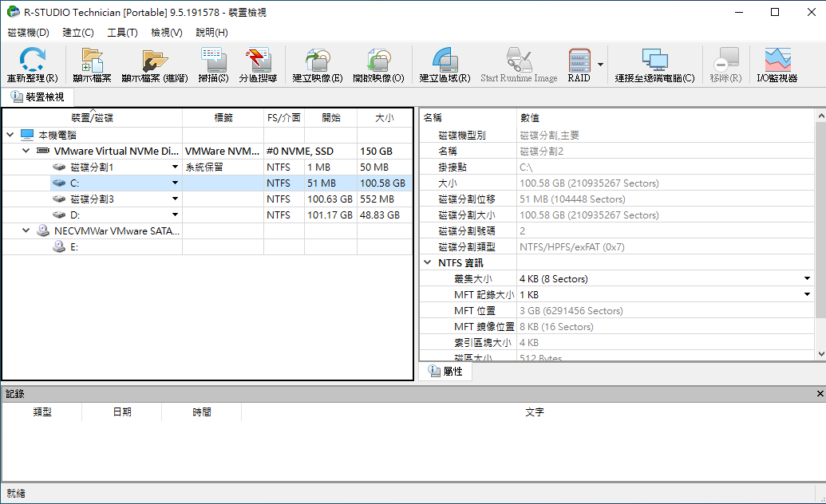Click 建立映像 create image icon
This screenshot has width=826, height=504.
[318, 60]
